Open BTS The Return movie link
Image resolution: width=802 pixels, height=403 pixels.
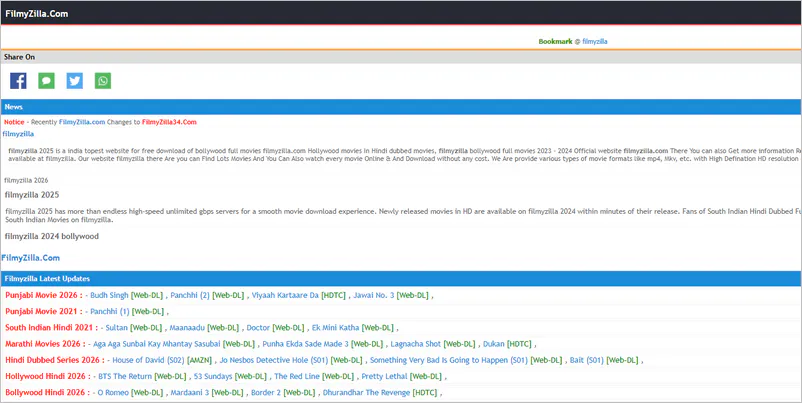pos(125,377)
